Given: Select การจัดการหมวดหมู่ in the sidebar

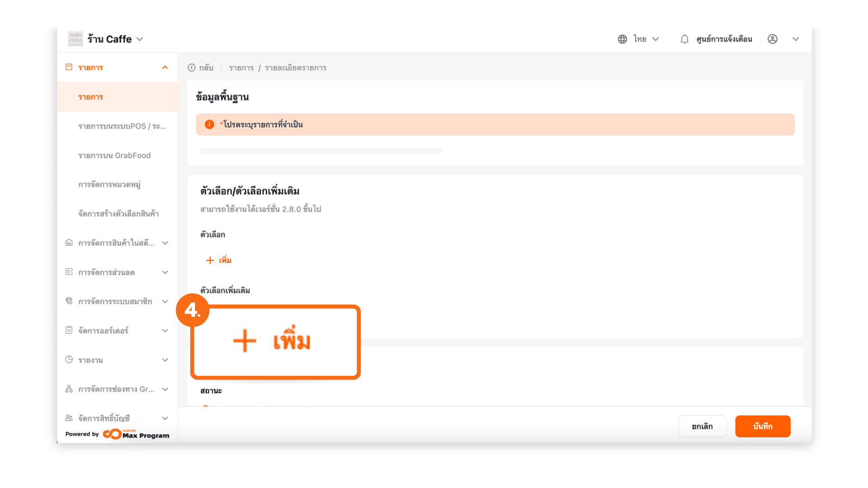Looking at the screenshot, I should click(109, 184).
